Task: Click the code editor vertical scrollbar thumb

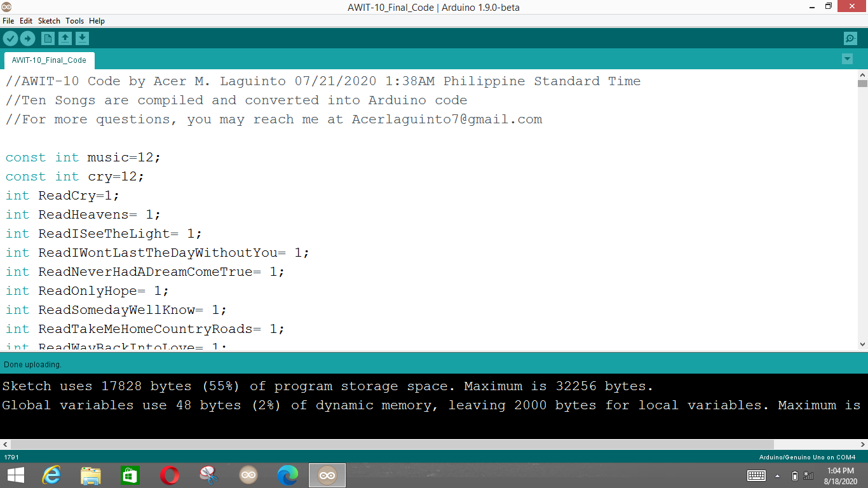Action: pos(862,83)
